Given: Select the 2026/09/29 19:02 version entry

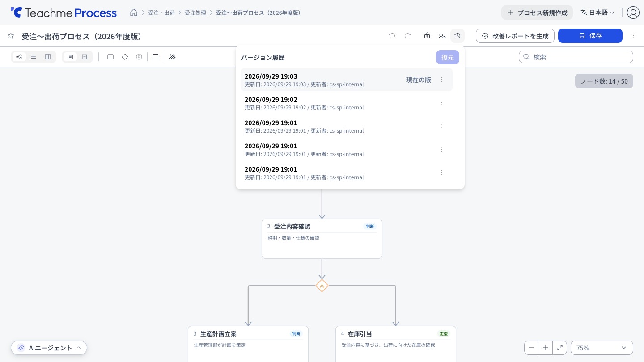Looking at the screenshot, I should point(347,103).
